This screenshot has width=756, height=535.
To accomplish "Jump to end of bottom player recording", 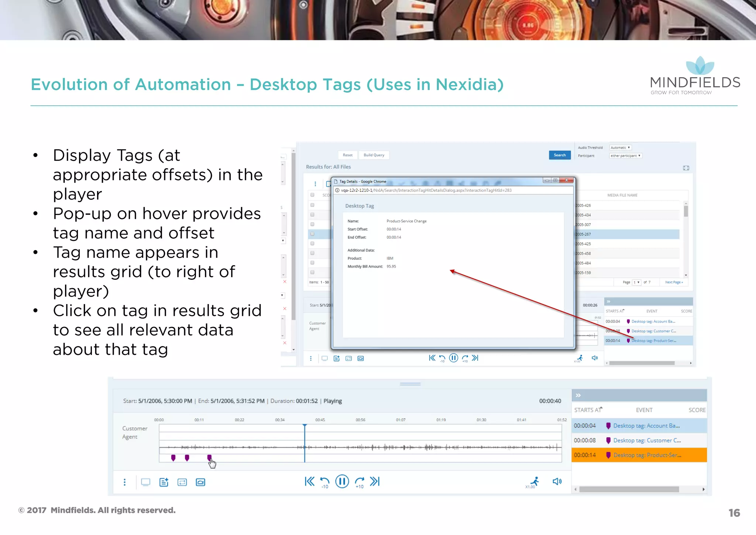I will point(375,481).
